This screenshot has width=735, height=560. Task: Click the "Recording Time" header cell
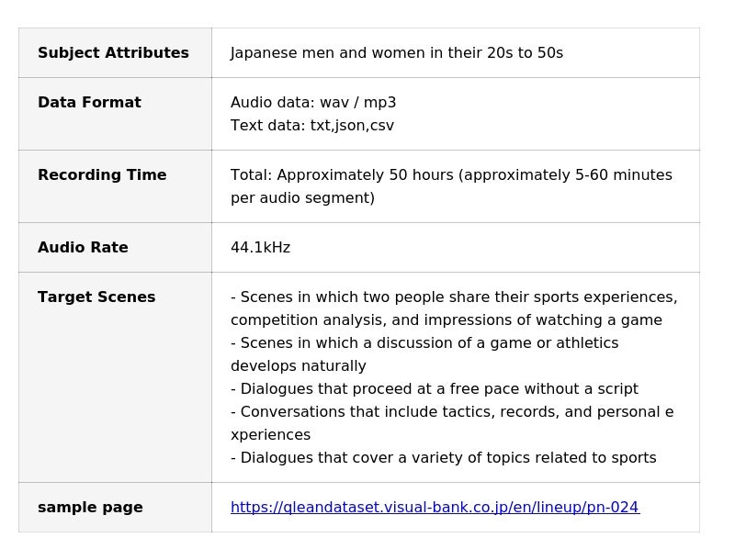click(102, 175)
